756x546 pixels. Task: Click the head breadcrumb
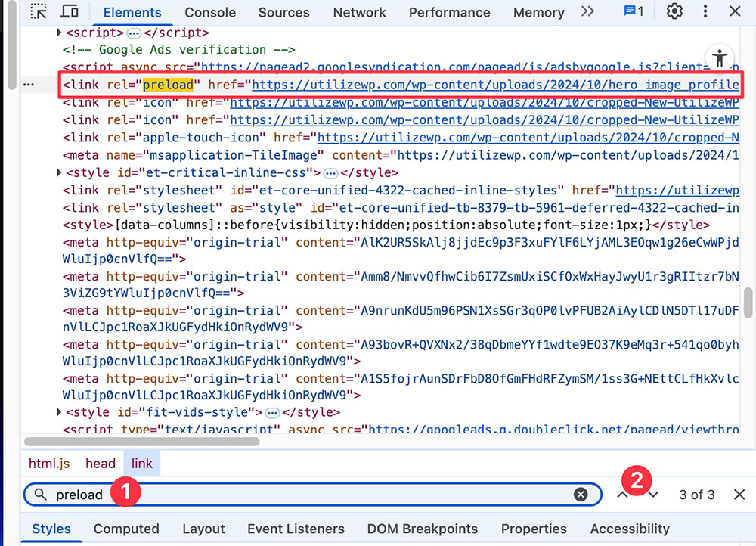[x=101, y=464]
